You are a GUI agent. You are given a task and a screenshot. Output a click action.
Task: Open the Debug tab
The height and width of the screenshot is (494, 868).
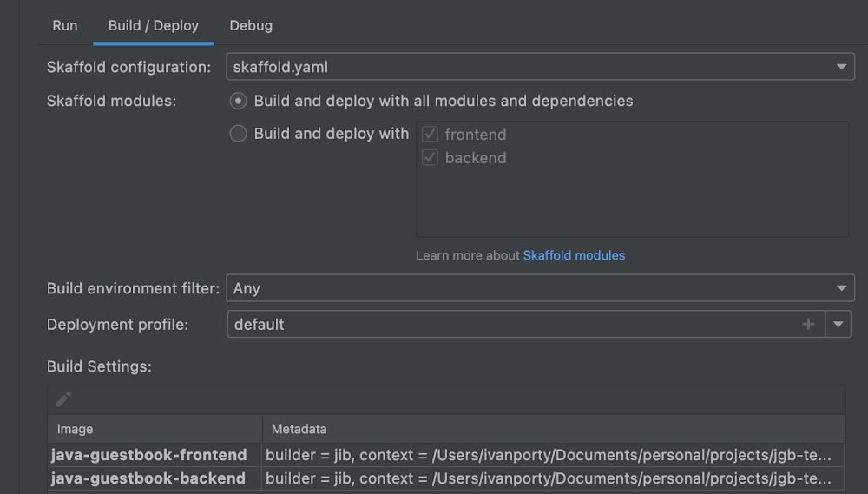[x=251, y=25]
